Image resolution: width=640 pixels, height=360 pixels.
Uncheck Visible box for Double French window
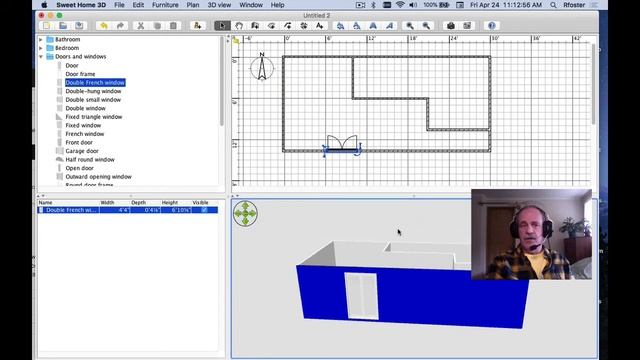click(x=204, y=210)
